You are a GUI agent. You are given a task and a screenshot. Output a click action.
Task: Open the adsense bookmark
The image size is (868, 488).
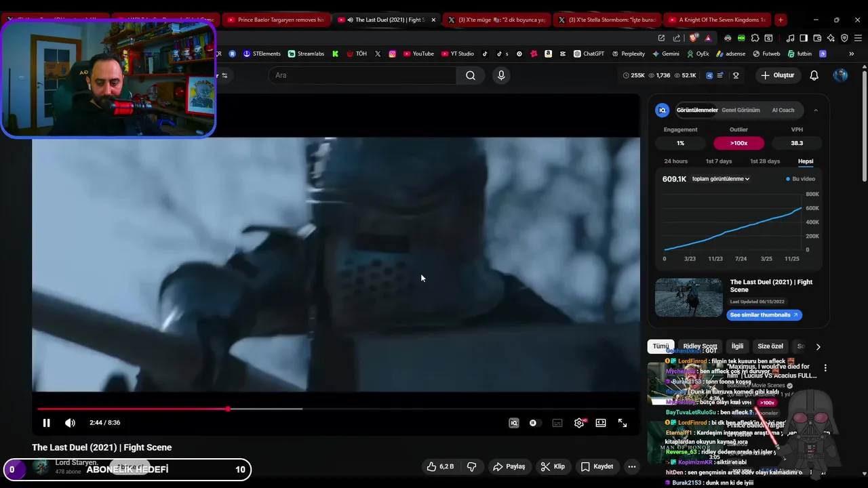coord(730,54)
